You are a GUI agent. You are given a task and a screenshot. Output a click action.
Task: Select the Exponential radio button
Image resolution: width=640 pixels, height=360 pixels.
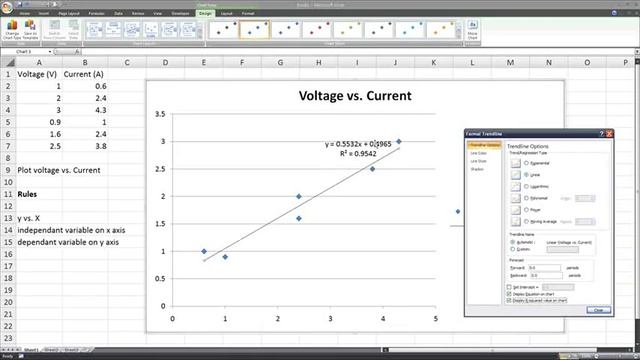click(x=527, y=163)
